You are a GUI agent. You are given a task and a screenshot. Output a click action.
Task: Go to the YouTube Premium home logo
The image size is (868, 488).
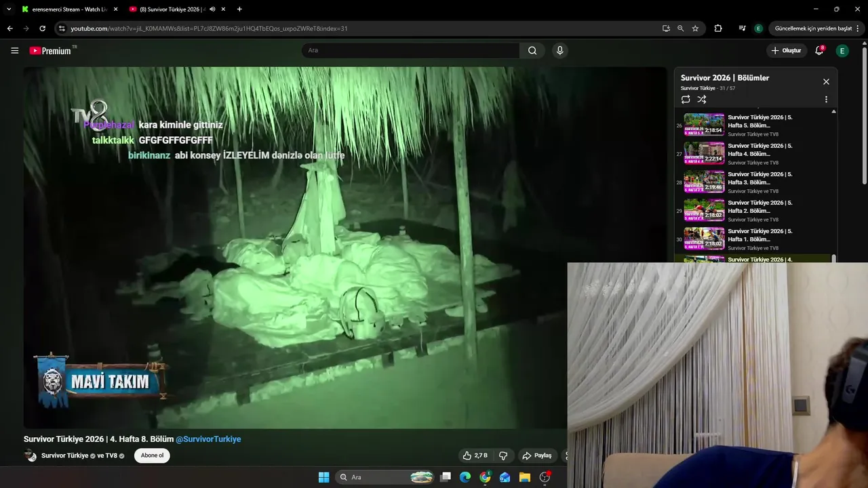coord(52,50)
